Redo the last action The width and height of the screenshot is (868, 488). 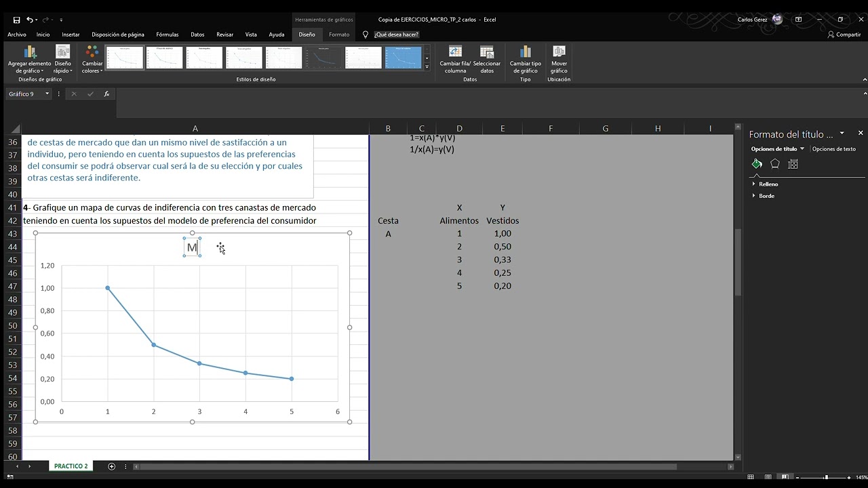(47, 20)
